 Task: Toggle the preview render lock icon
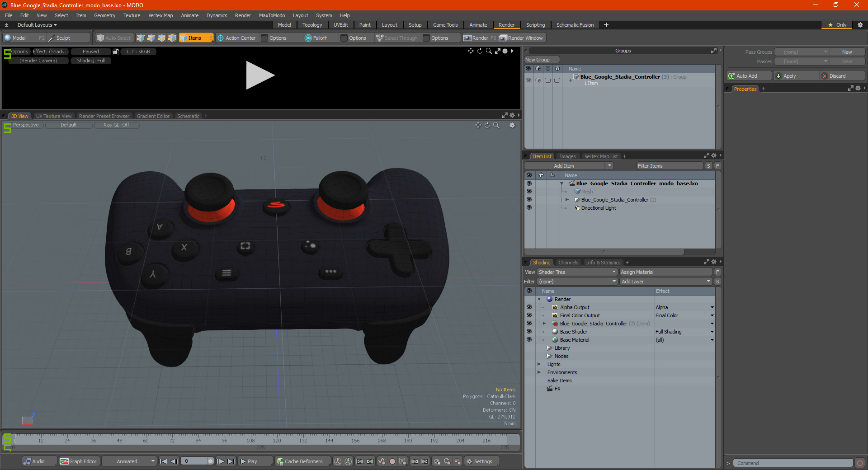(116, 52)
